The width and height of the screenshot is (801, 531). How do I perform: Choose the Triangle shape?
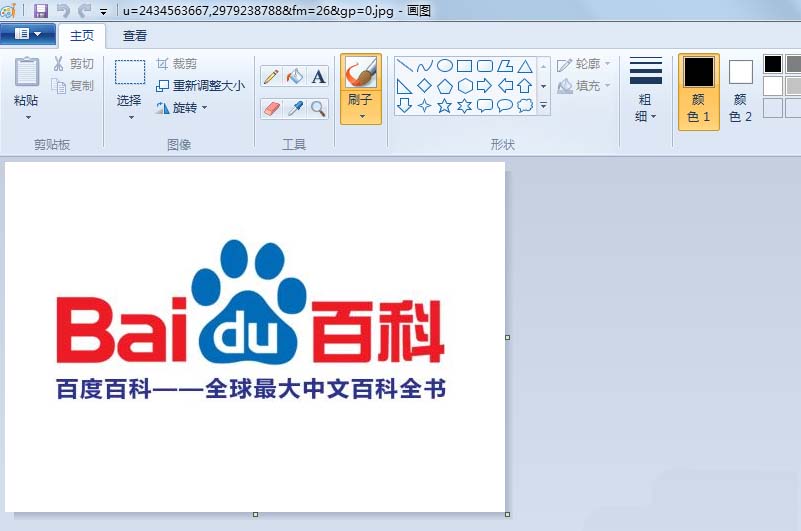(x=525, y=66)
